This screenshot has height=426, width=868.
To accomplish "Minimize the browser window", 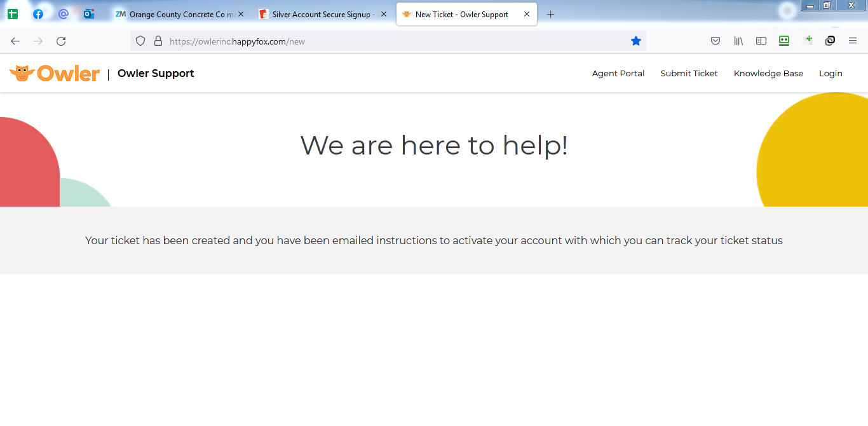I will tap(810, 6).
